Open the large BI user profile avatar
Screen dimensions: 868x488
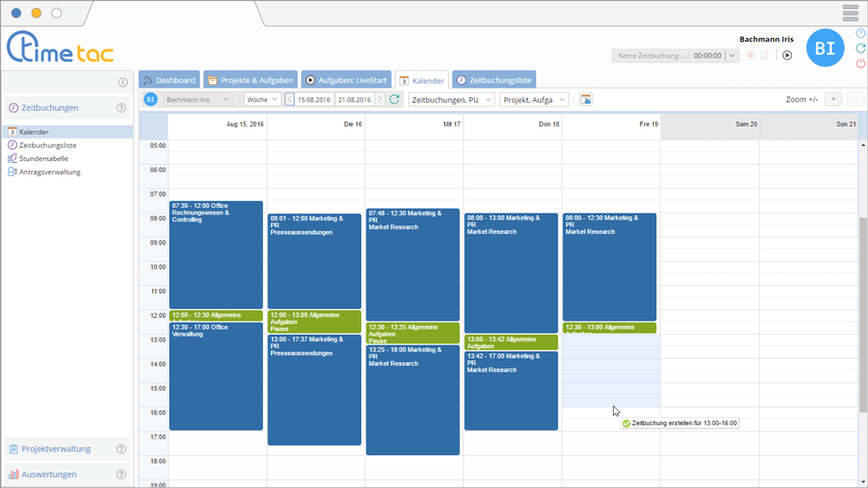825,48
